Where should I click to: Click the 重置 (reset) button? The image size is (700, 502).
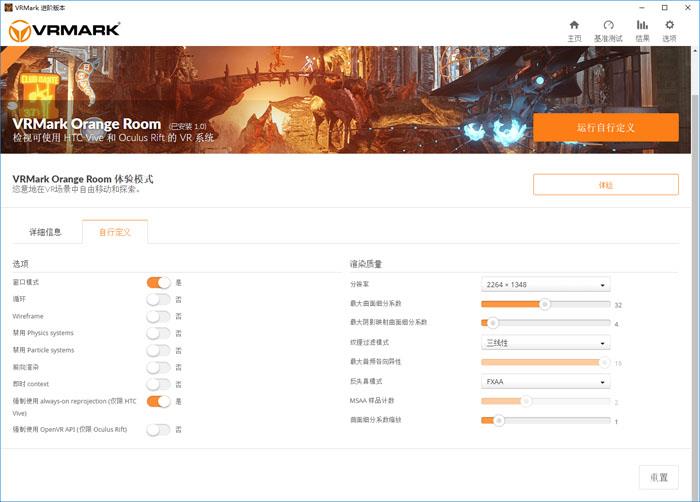[659, 477]
